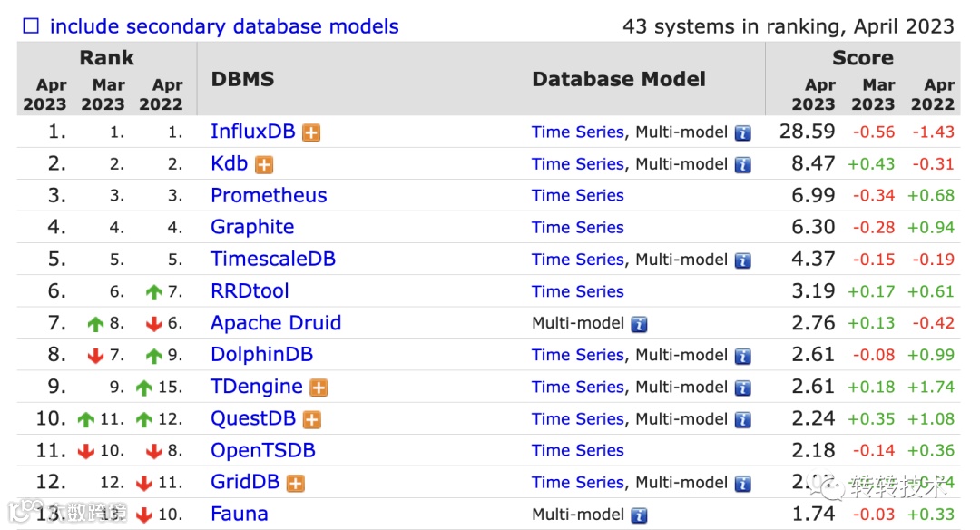Open the OpenTSDB link
This screenshot has width=980, height=530.
pyautogui.click(x=263, y=451)
